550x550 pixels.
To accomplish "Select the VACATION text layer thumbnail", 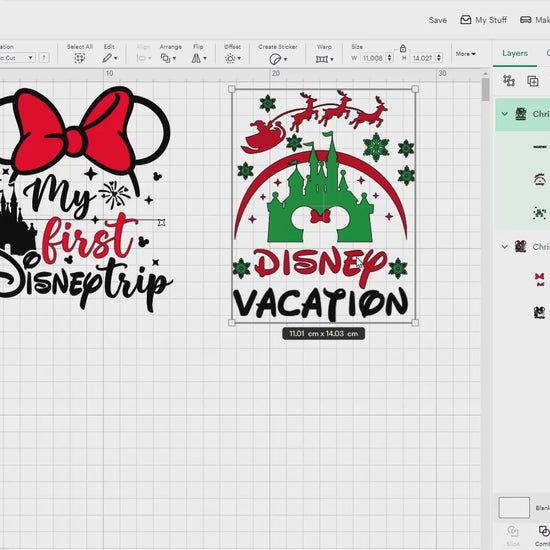I will [x=540, y=147].
